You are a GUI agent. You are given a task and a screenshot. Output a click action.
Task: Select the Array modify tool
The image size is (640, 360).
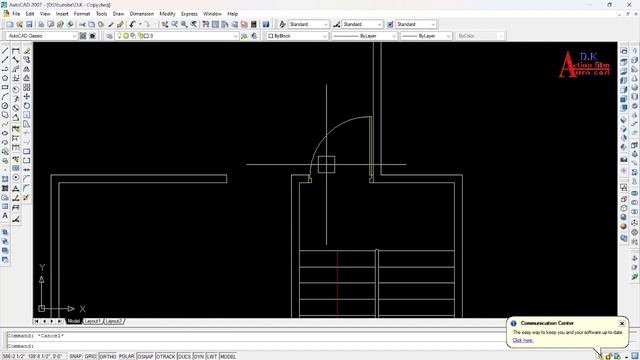point(27,87)
